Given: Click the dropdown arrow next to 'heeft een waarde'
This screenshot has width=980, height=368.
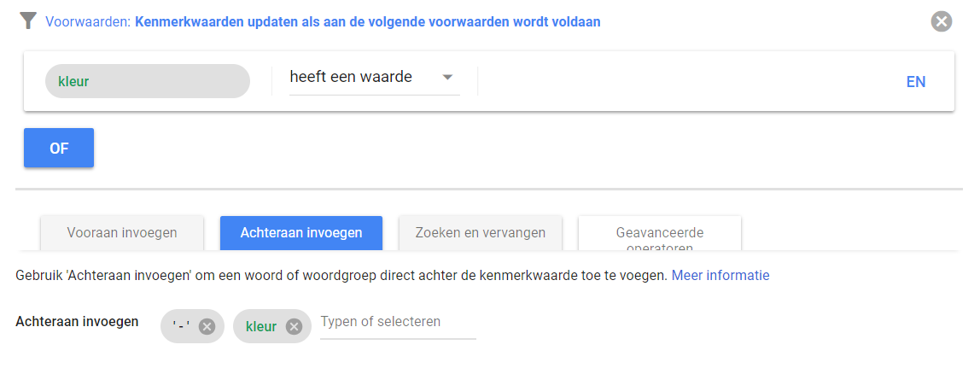Looking at the screenshot, I should [x=447, y=78].
